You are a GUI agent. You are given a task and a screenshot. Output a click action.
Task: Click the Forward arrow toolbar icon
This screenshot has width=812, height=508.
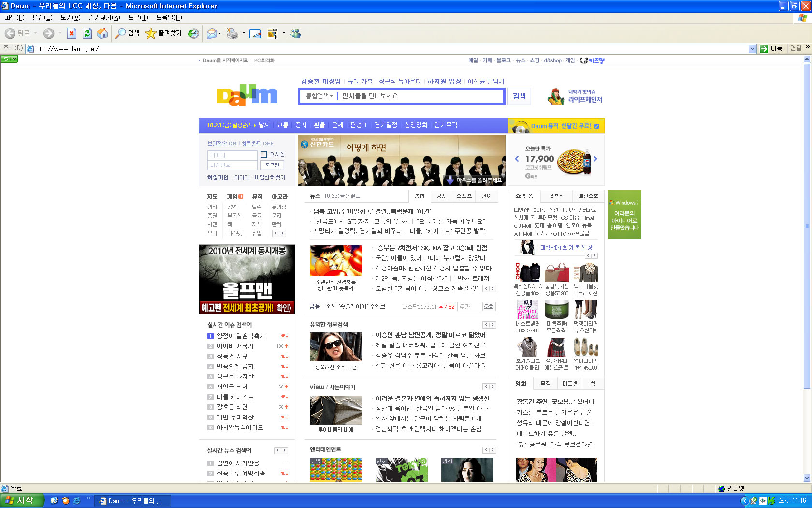(x=49, y=33)
